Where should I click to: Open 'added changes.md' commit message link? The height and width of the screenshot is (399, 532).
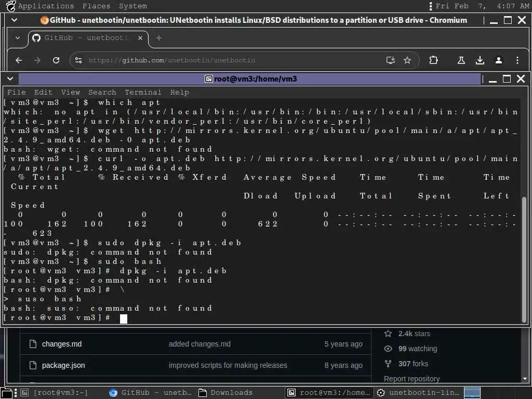[199, 344]
